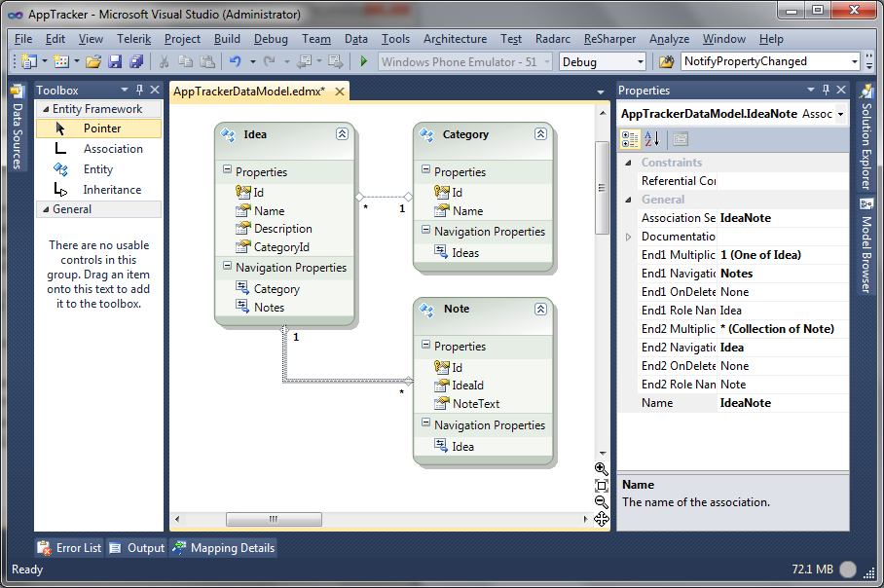
Task: Start debugging with the green play icon
Action: (x=364, y=61)
